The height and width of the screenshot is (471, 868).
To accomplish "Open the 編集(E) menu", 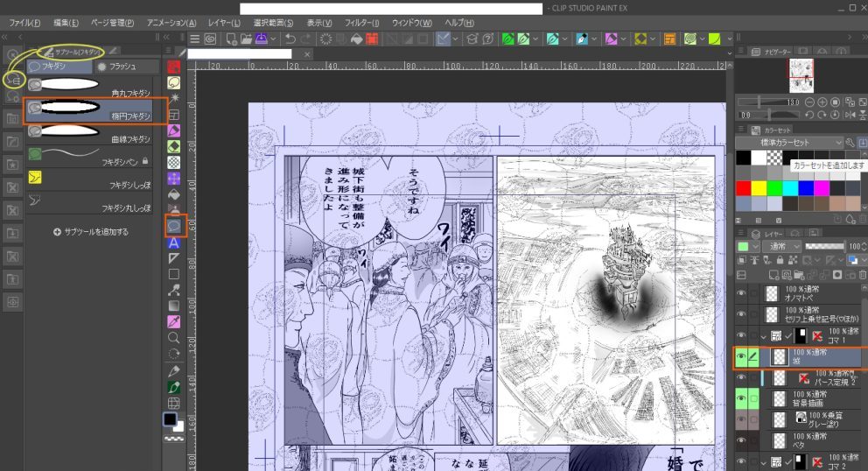I will click(66, 23).
